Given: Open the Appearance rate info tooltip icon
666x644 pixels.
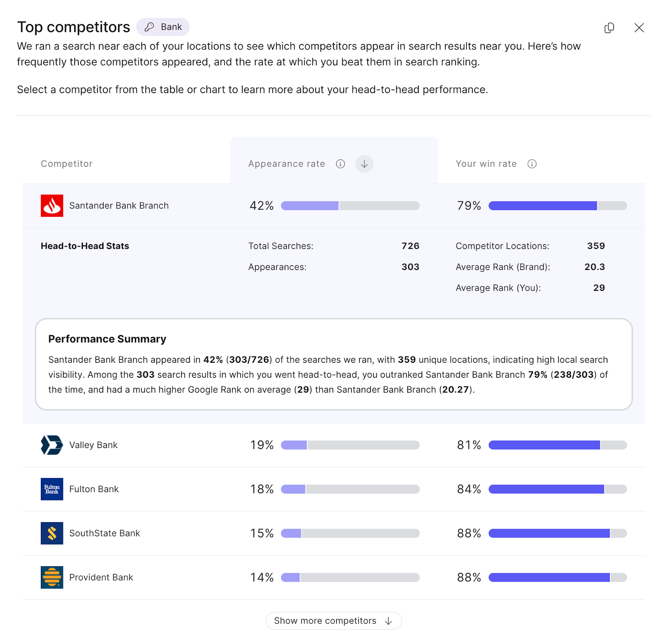Looking at the screenshot, I should click(340, 164).
